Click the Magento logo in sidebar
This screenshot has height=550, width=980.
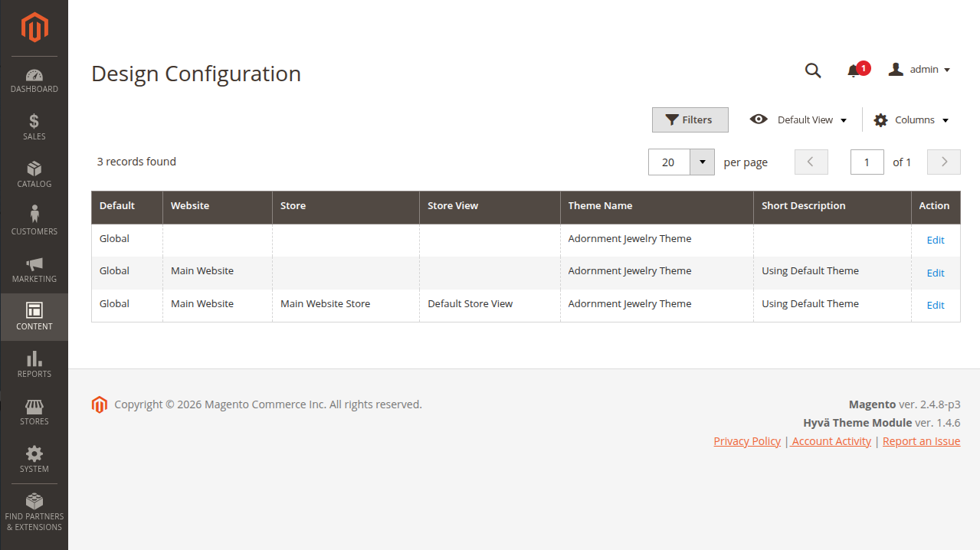(x=34, y=28)
